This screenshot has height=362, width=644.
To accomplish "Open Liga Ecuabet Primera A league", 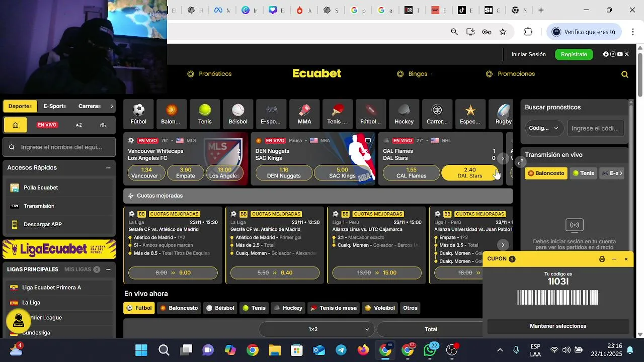I will 51,288.
